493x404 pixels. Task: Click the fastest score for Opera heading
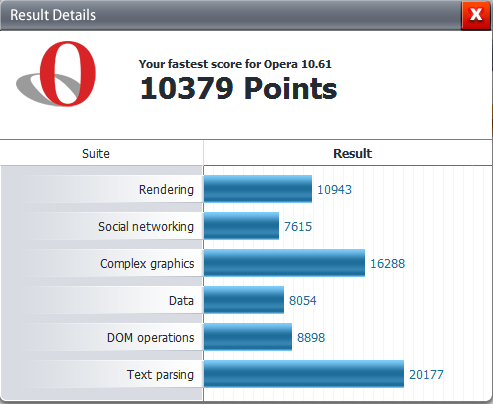click(235, 64)
